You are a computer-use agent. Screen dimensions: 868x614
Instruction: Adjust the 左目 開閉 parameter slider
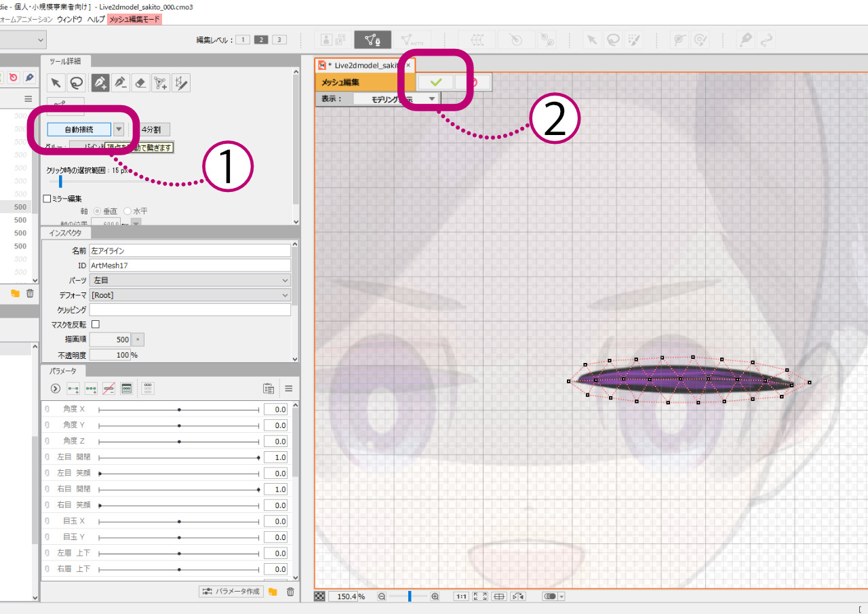179,457
